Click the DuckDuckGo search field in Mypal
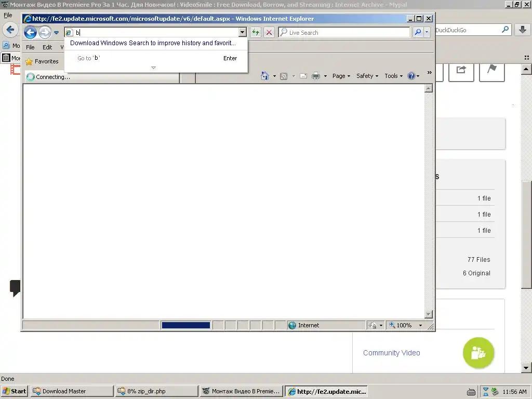This screenshot has width=532, height=399. (x=467, y=30)
